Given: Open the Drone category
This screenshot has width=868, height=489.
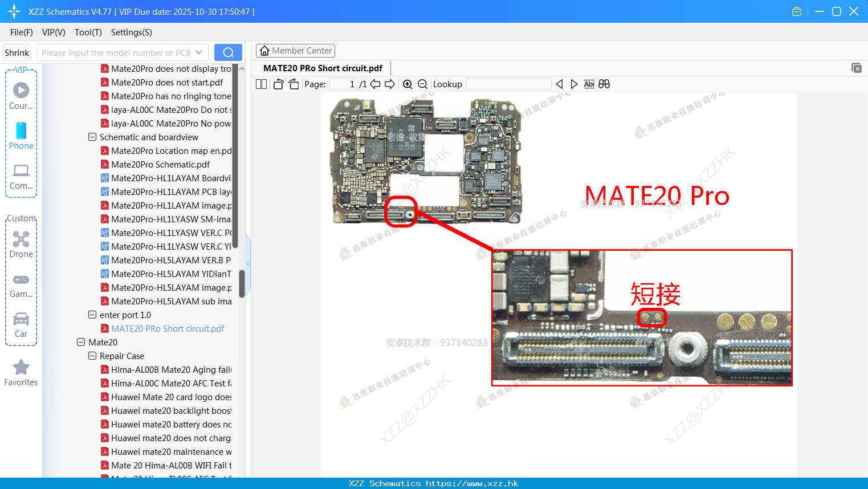Looking at the screenshot, I should [21, 244].
